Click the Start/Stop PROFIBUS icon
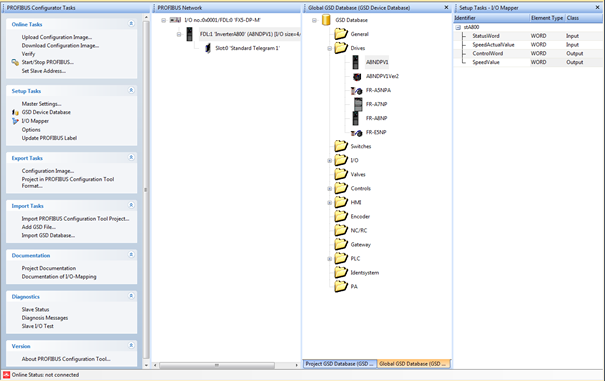The height and width of the screenshot is (381, 605). pos(15,62)
